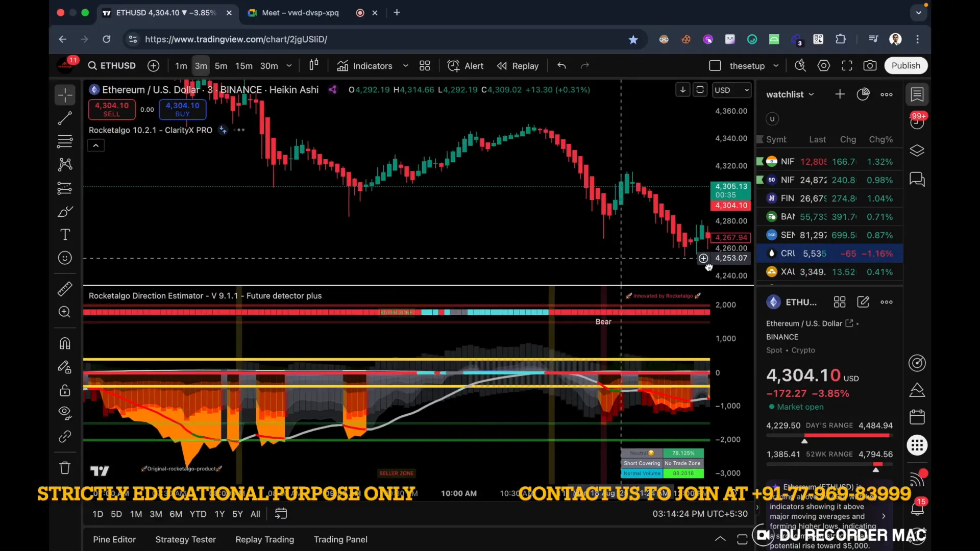Open the object tree layers panel
The width and height of the screenshot is (980, 551).
pos(917,151)
